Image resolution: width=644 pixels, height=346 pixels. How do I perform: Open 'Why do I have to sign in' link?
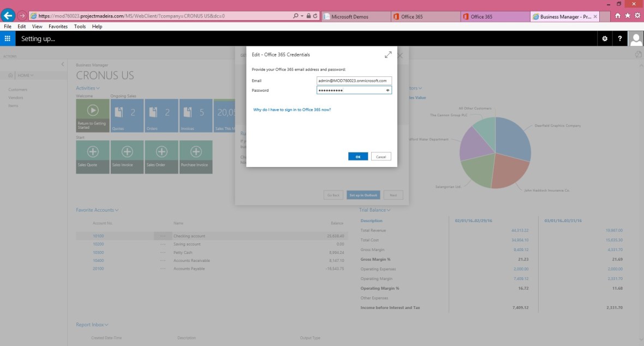pyautogui.click(x=292, y=110)
